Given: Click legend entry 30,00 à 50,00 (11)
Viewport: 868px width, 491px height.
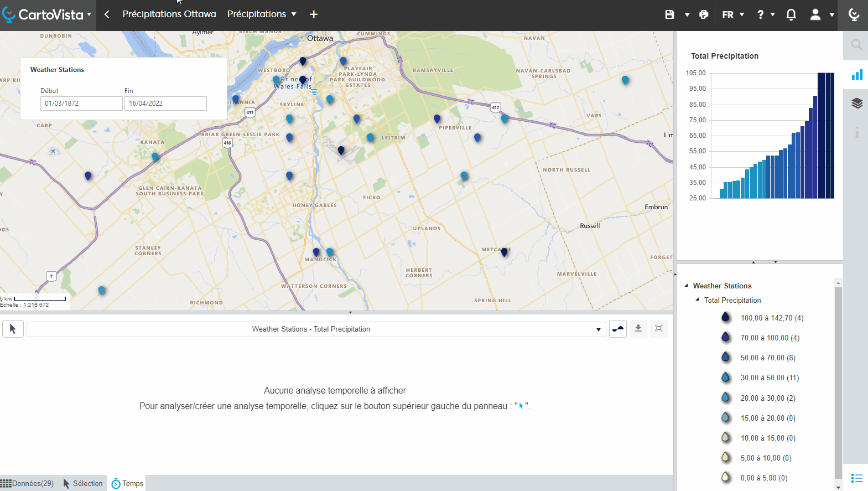Looking at the screenshot, I should (x=770, y=378).
